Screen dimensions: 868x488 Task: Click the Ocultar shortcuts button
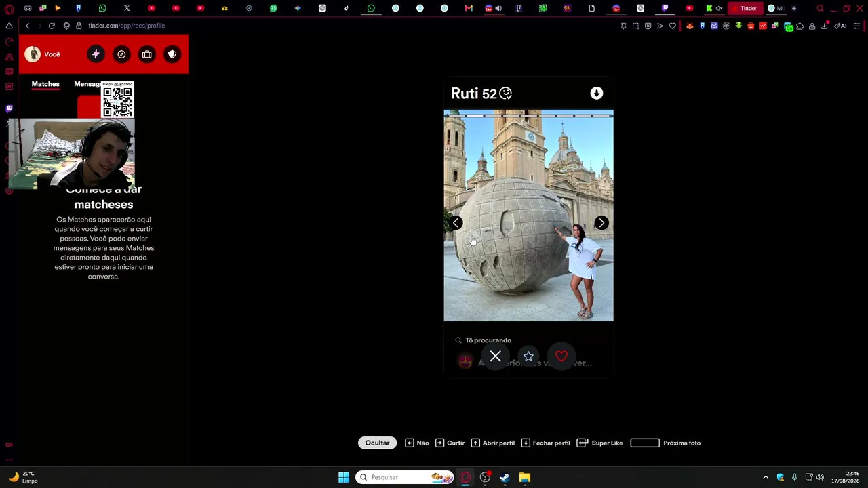pos(378,443)
